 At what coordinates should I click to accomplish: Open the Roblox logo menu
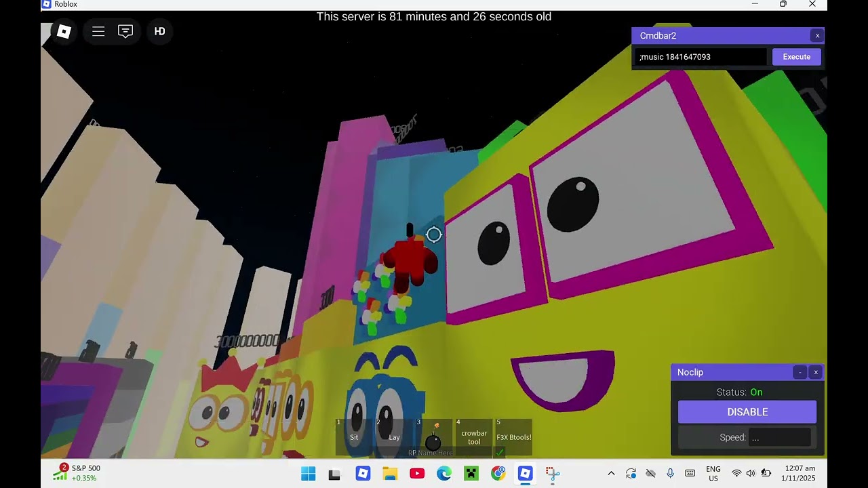[64, 31]
